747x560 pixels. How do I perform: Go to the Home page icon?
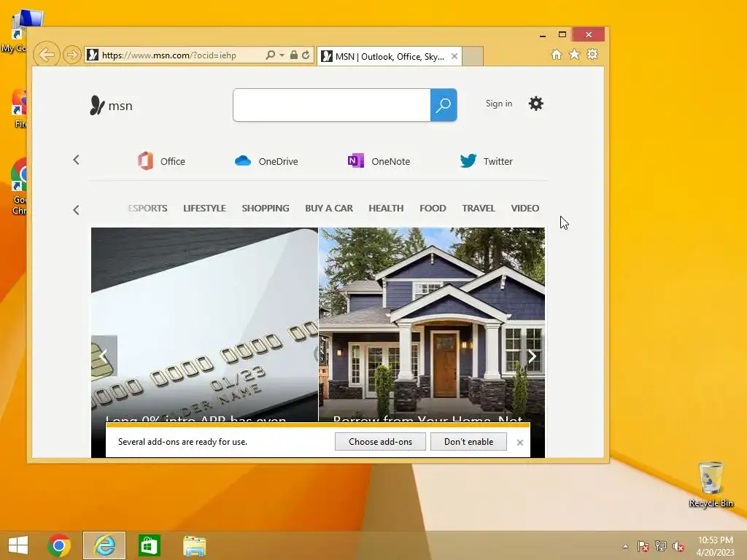coord(557,54)
